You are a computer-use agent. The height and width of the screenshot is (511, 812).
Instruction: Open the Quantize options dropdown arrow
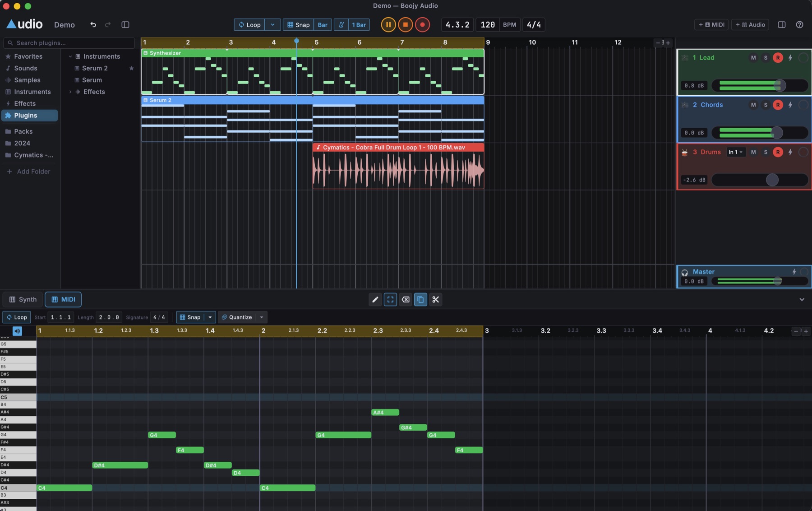(262, 317)
